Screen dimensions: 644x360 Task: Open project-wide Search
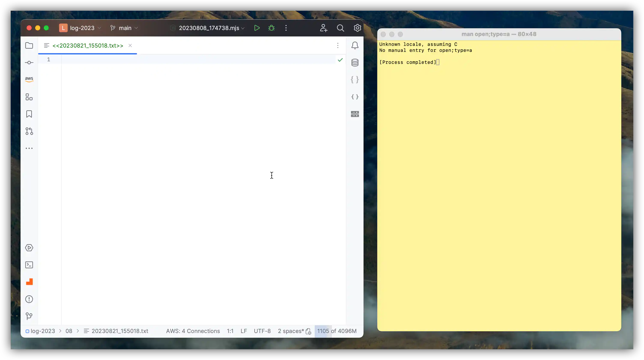click(x=340, y=28)
